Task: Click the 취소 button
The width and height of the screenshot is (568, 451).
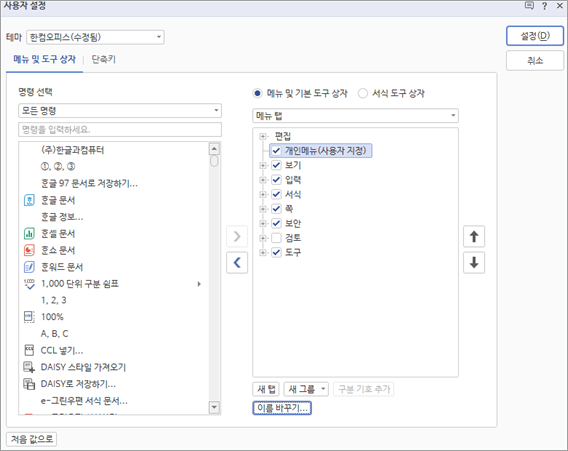Action: pos(535,60)
